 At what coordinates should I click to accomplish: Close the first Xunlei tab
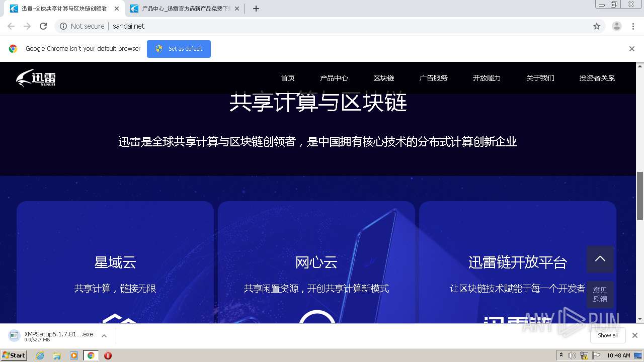[x=117, y=9]
